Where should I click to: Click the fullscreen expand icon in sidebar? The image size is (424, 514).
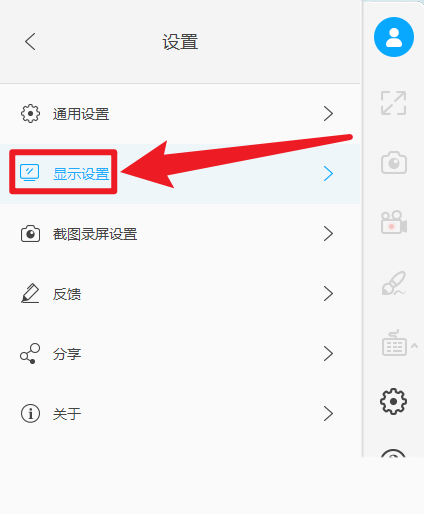coord(394,103)
